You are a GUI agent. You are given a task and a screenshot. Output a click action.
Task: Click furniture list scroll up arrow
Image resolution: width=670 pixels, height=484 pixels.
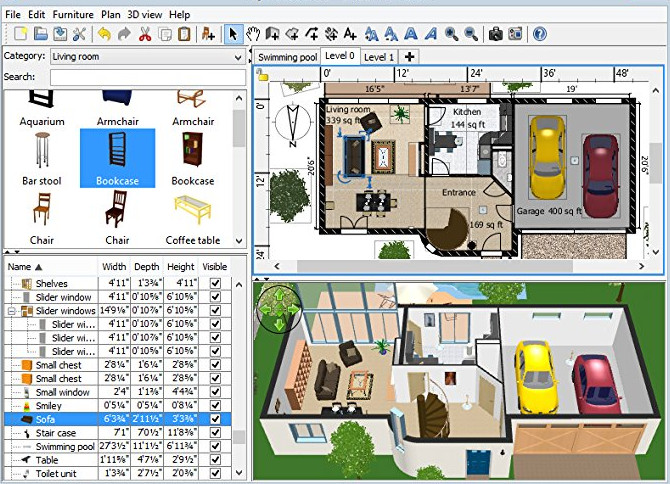click(239, 285)
